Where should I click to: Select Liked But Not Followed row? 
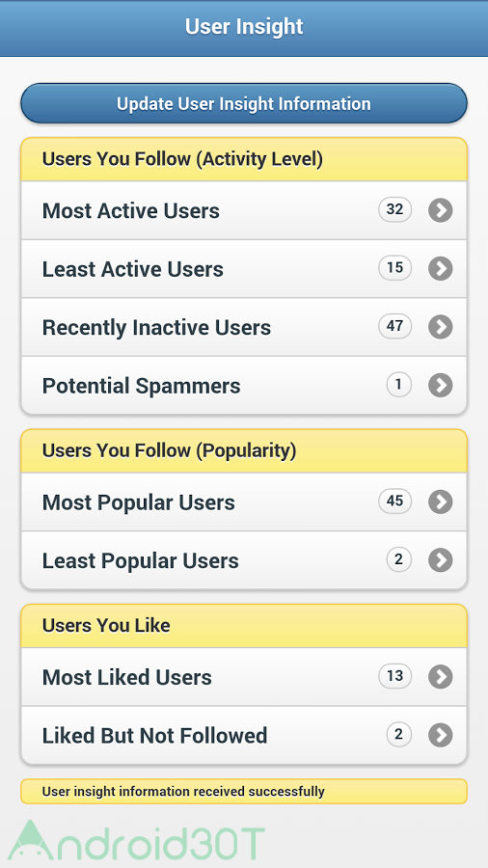coord(244,735)
